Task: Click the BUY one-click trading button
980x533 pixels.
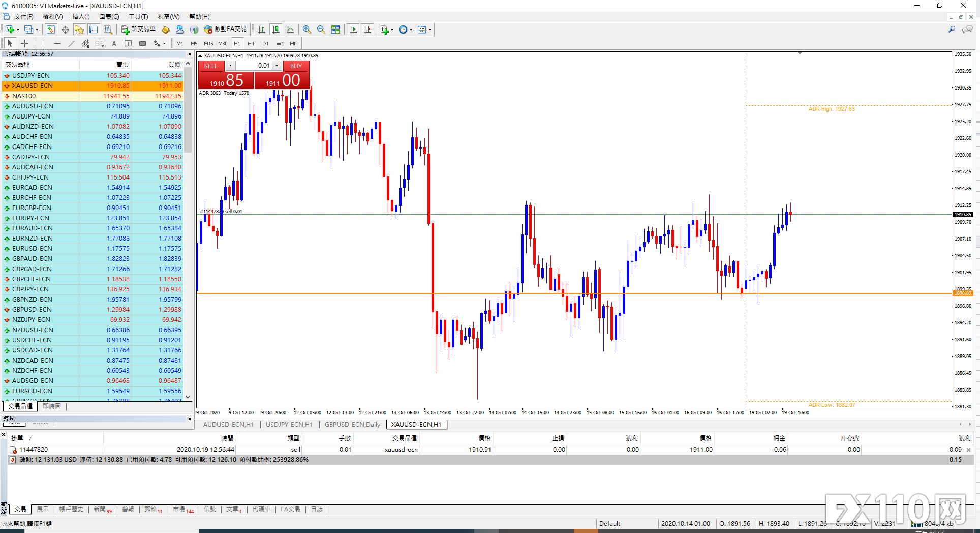Action: [296, 66]
